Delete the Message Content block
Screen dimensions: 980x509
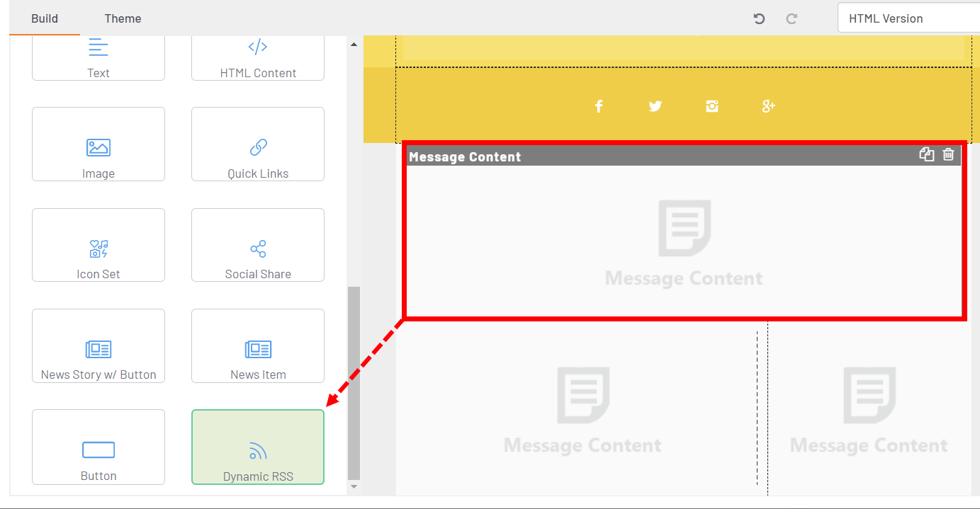tap(949, 154)
